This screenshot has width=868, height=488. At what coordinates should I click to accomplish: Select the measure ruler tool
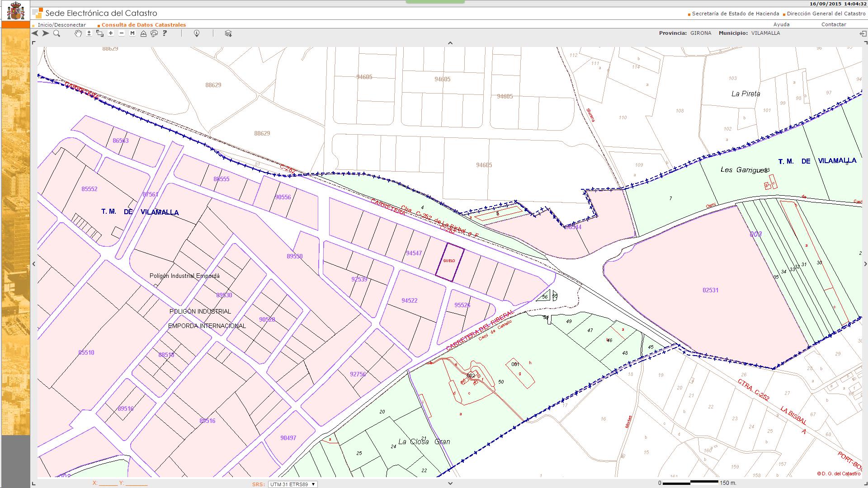(x=143, y=33)
